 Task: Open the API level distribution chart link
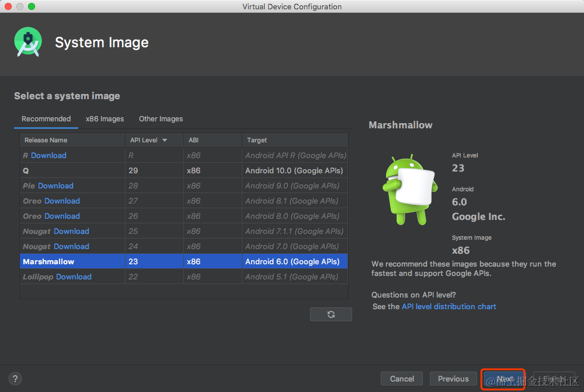coord(449,306)
